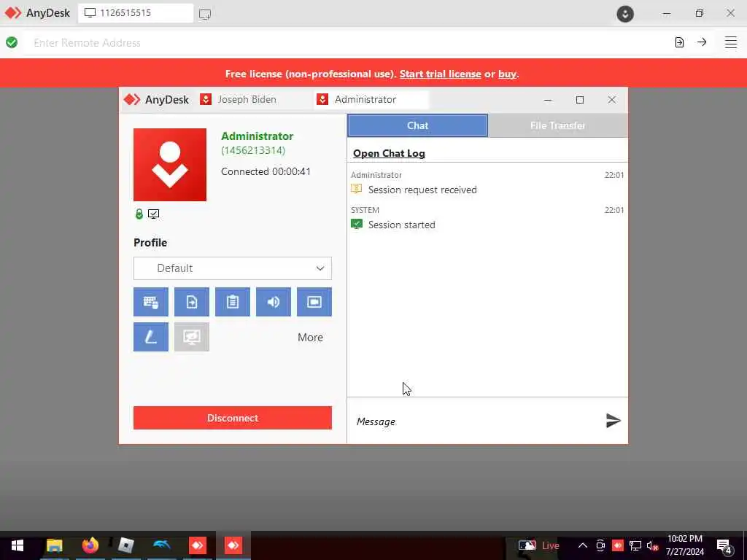Screen dimensions: 747x560
Task: Click the Message input field
Action: (474, 421)
